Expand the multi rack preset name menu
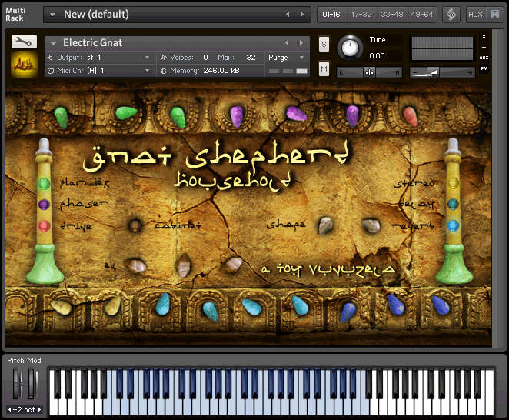 [52, 14]
